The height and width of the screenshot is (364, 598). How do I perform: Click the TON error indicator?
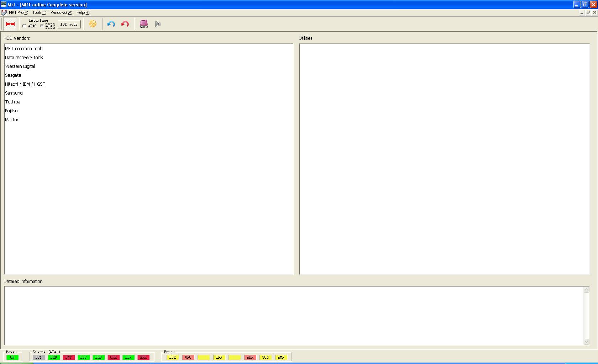[x=266, y=357]
